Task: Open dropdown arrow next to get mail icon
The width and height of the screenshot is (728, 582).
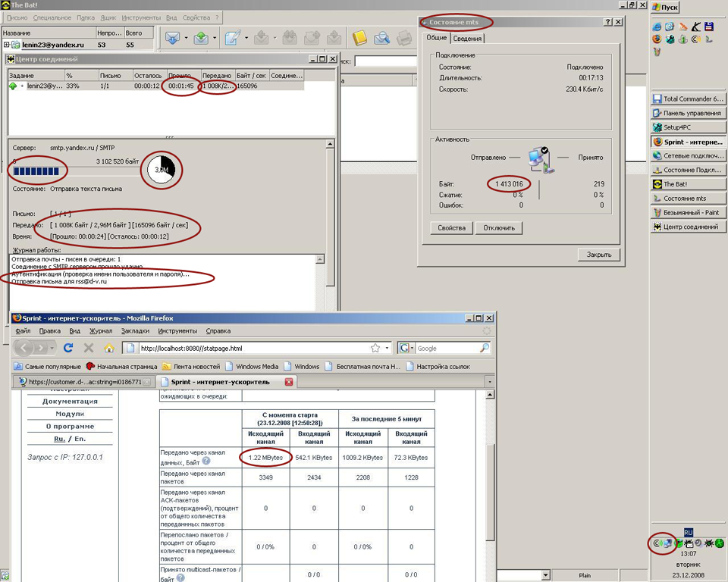Action: point(186,38)
